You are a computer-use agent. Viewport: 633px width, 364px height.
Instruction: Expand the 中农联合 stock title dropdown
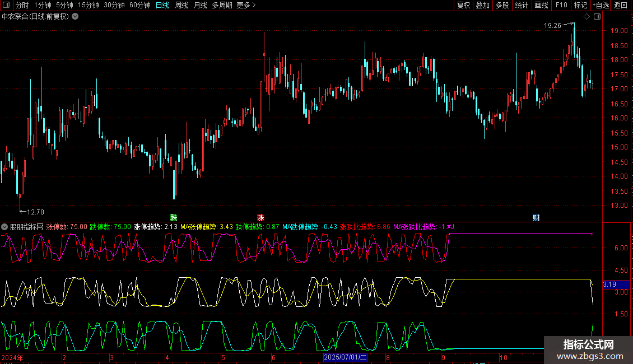click(76, 16)
